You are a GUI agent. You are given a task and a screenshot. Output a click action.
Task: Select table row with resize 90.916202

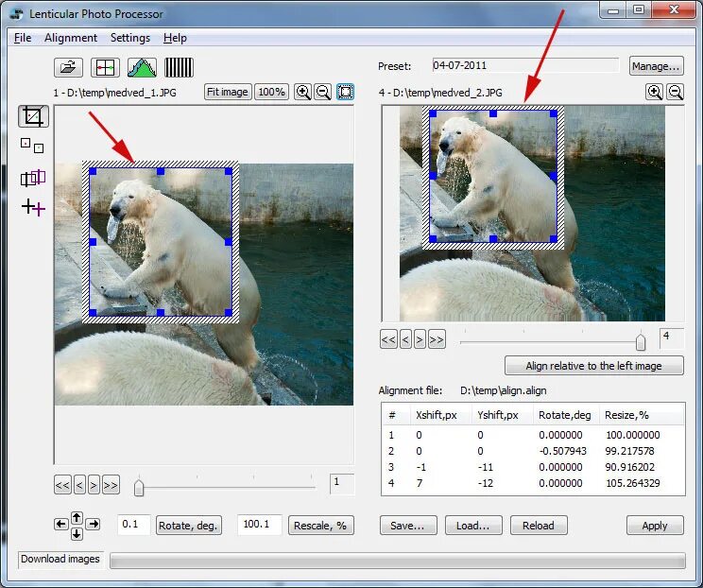coord(533,467)
